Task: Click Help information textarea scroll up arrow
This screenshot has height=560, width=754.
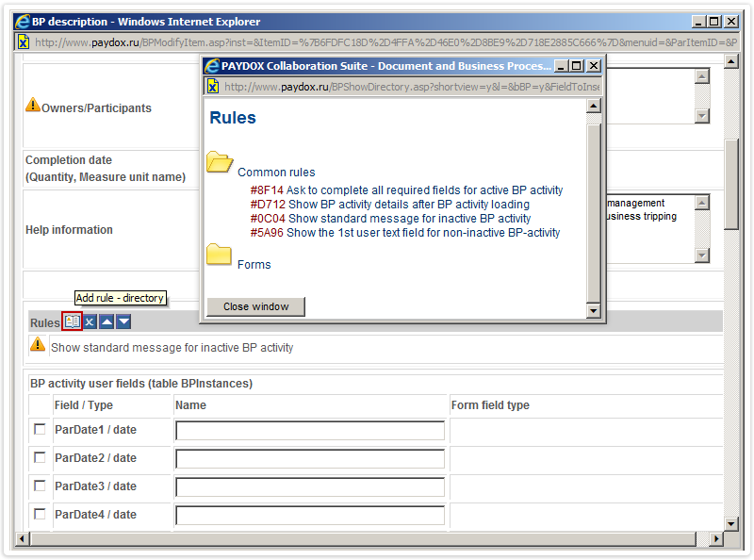Action: (x=702, y=203)
